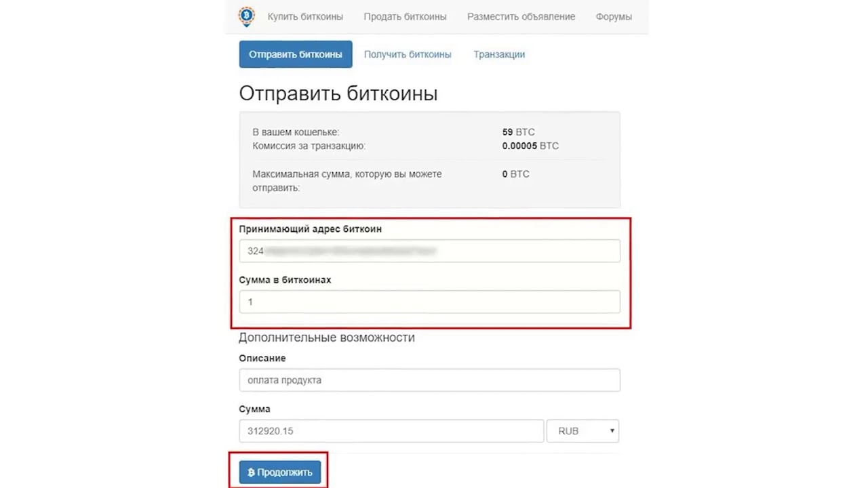This screenshot has width=868, height=488.
Task: Focus the receiving bitcoin address field
Action: pos(429,251)
